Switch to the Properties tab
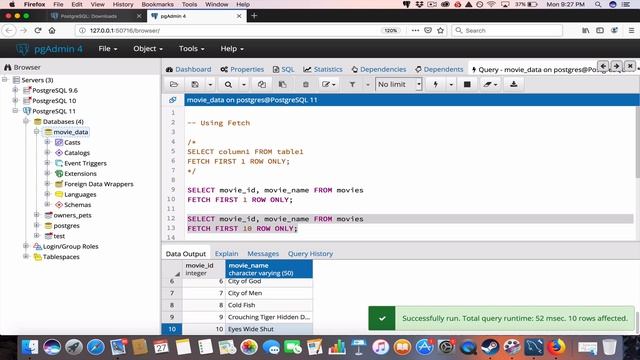640x360 pixels. pos(242,69)
